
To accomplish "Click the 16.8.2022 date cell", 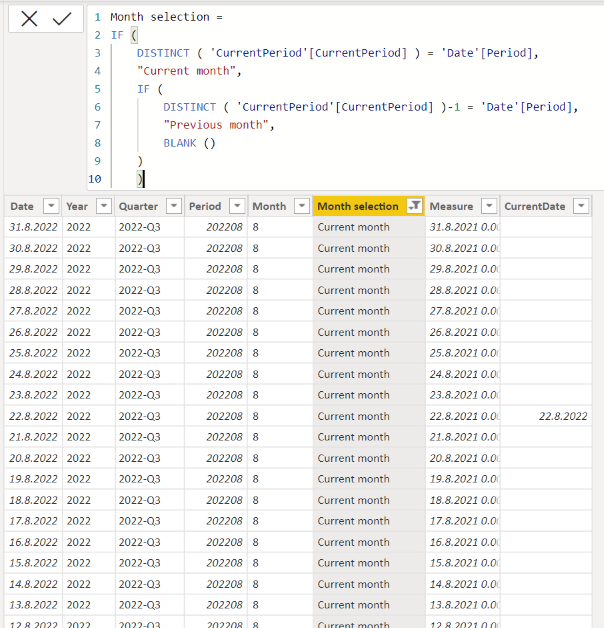I will [33, 542].
